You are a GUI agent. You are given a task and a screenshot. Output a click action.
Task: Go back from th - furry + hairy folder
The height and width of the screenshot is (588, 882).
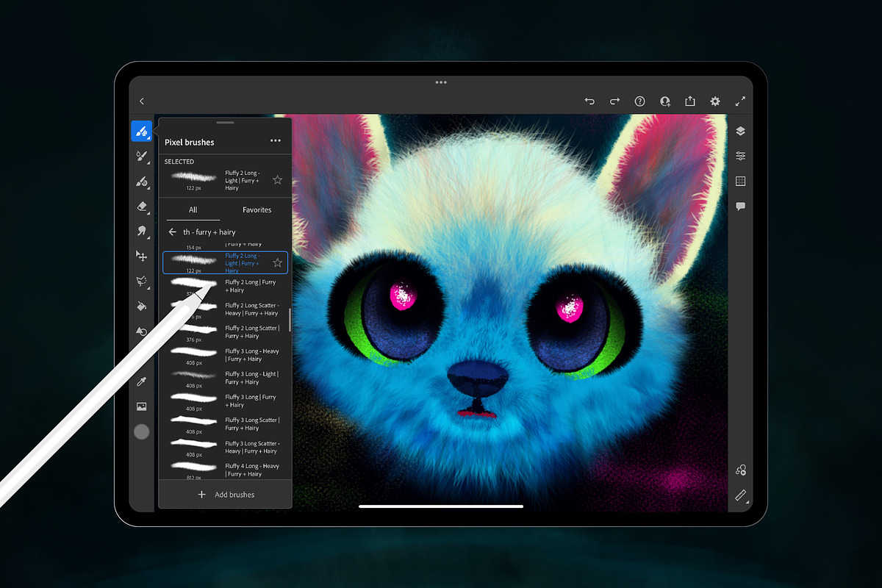coord(172,232)
